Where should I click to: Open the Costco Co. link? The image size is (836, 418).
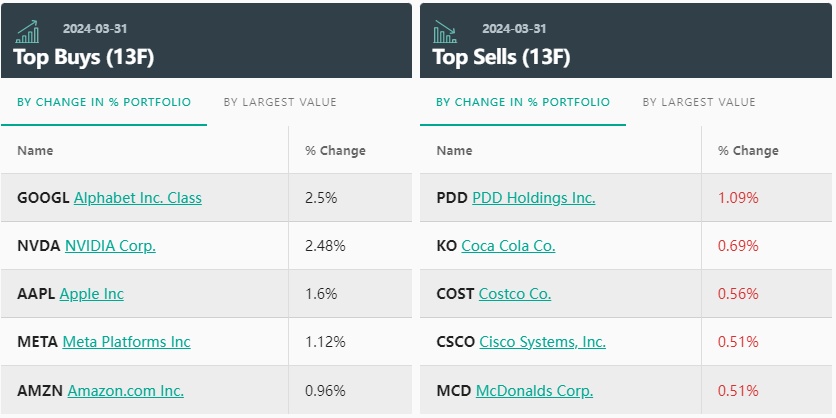click(515, 294)
